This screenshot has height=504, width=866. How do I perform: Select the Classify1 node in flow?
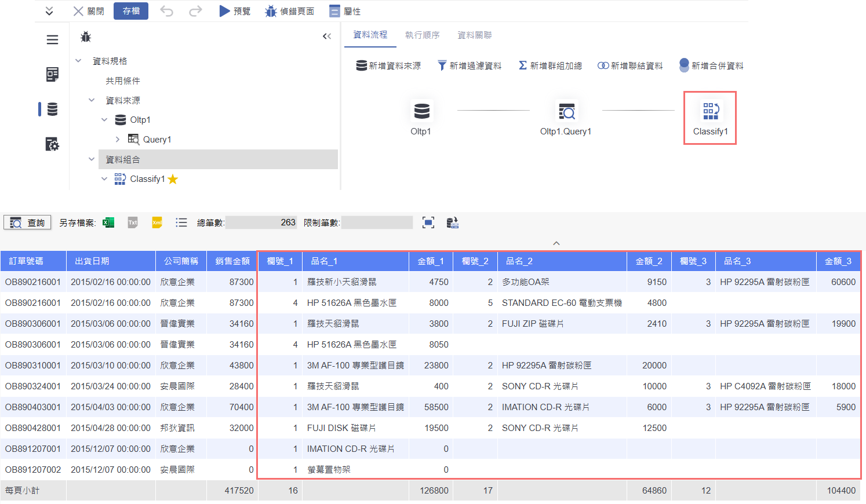[710, 117]
